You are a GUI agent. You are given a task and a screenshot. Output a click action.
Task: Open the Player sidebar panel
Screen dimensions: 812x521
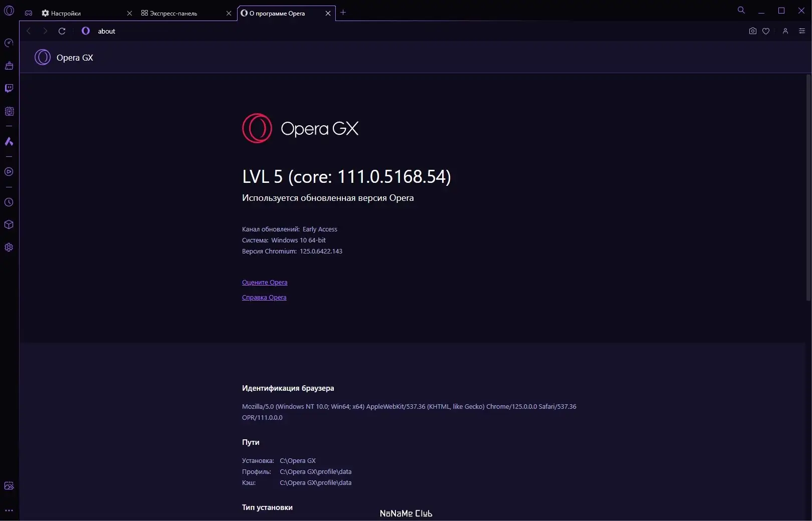(9, 172)
